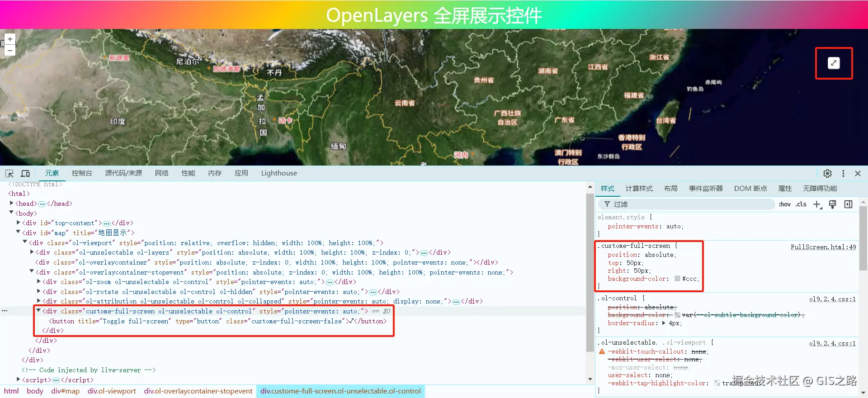The image size is (868, 398).
Task: Select html in the breadcrumb bar
Action: [x=11, y=391]
